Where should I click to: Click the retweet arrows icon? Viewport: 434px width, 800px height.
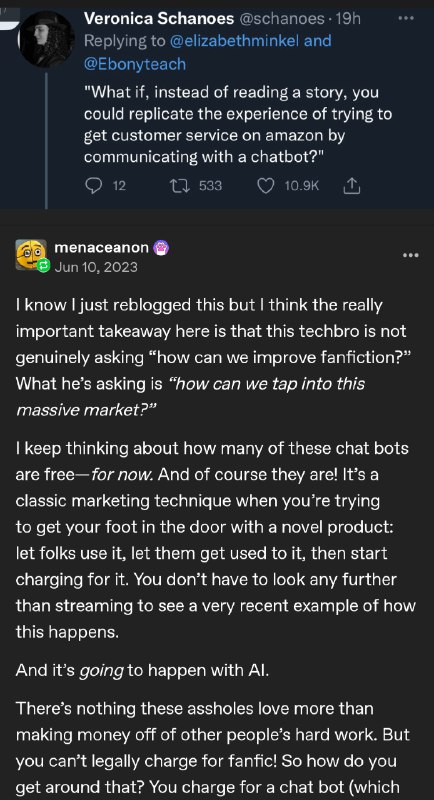point(179,186)
